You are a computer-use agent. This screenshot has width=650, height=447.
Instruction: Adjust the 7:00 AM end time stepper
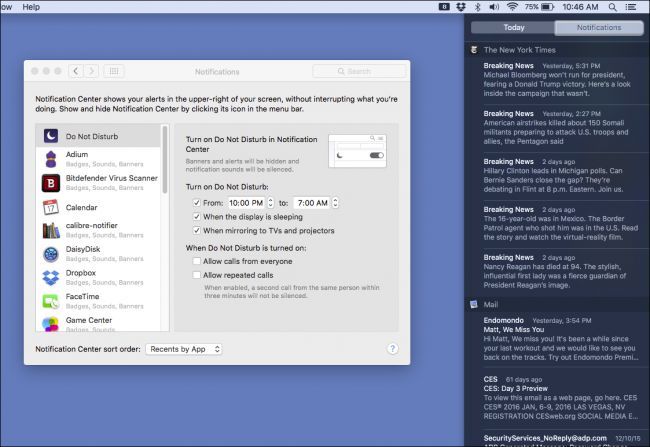click(x=335, y=203)
